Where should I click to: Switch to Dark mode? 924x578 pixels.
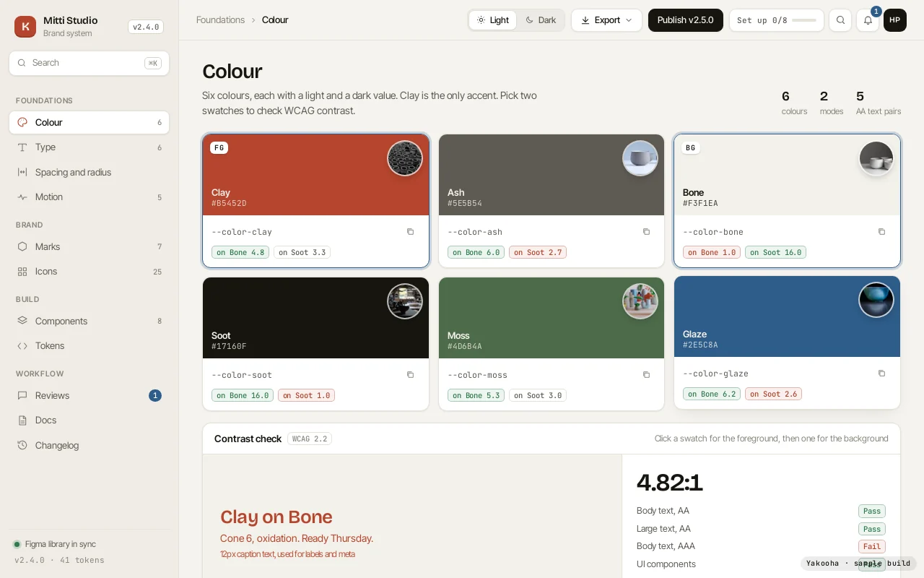coord(541,20)
